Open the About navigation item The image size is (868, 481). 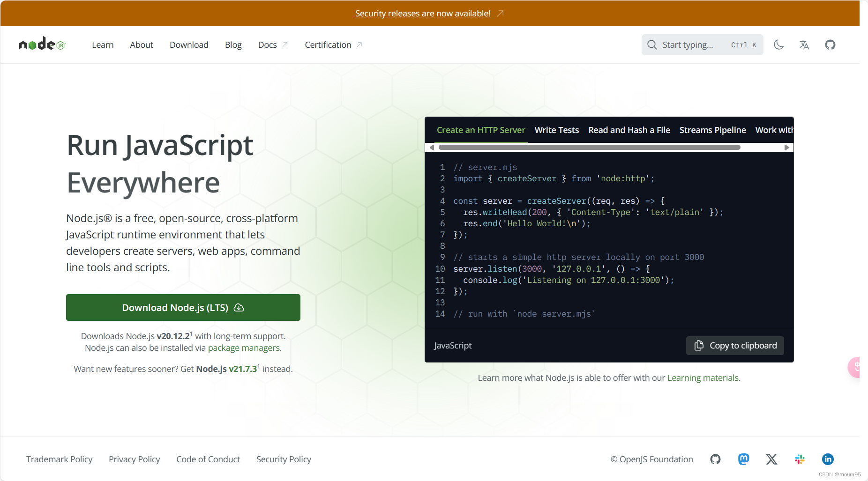[x=142, y=44]
